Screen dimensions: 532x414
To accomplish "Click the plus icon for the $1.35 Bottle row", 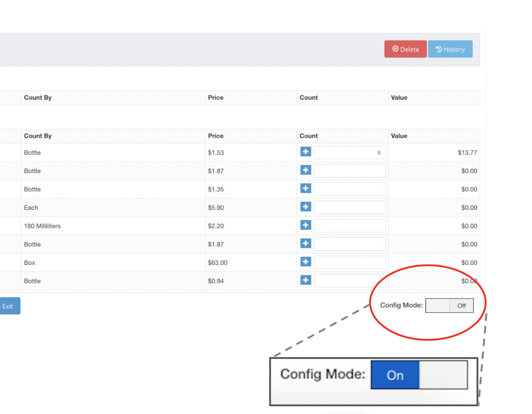I will (x=306, y=188).
